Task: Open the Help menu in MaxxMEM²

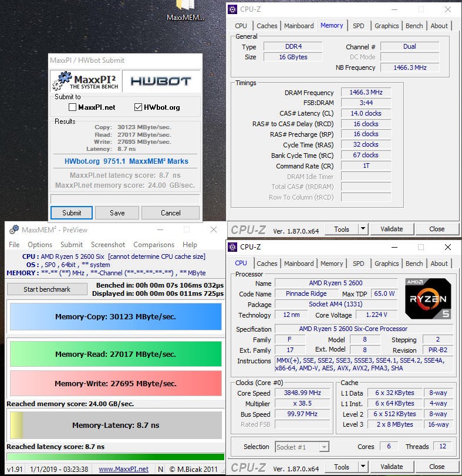Action: point(190,245)
